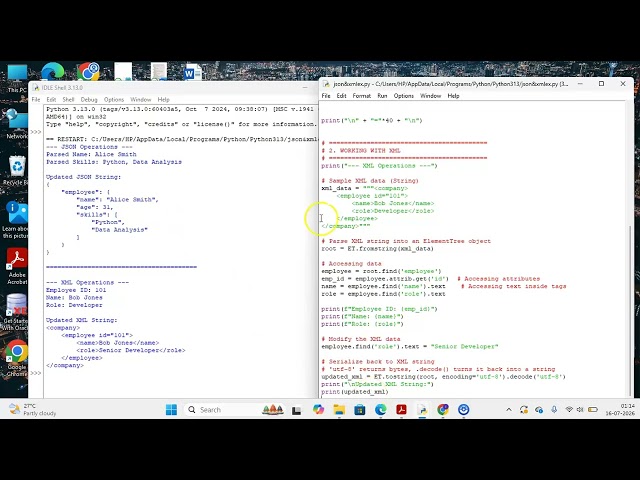
Task: Select Chrome profile shortcut on desktop
Action: pos(89,71)
